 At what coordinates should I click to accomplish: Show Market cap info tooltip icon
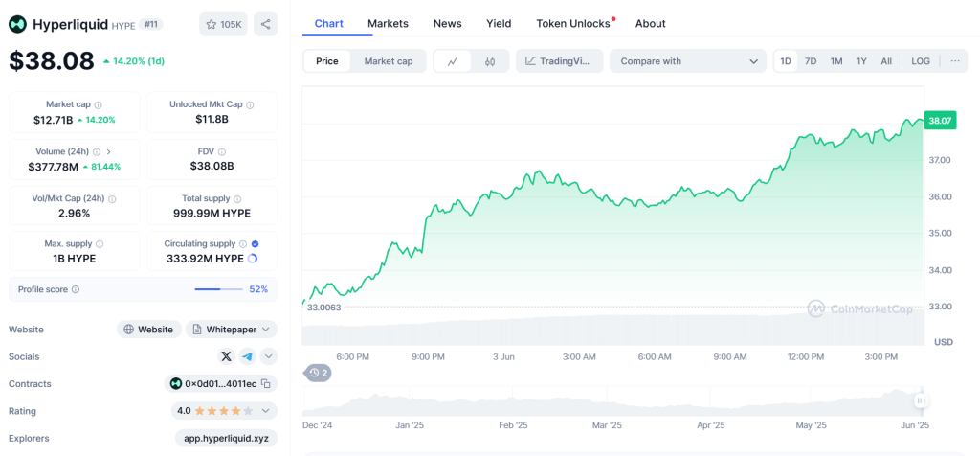(99, 104)
